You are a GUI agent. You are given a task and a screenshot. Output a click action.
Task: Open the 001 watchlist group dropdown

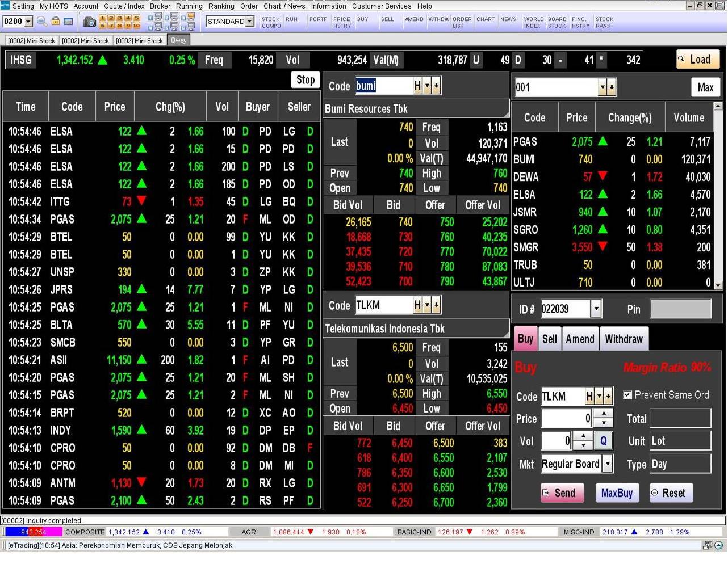click(x=603, y=87)
